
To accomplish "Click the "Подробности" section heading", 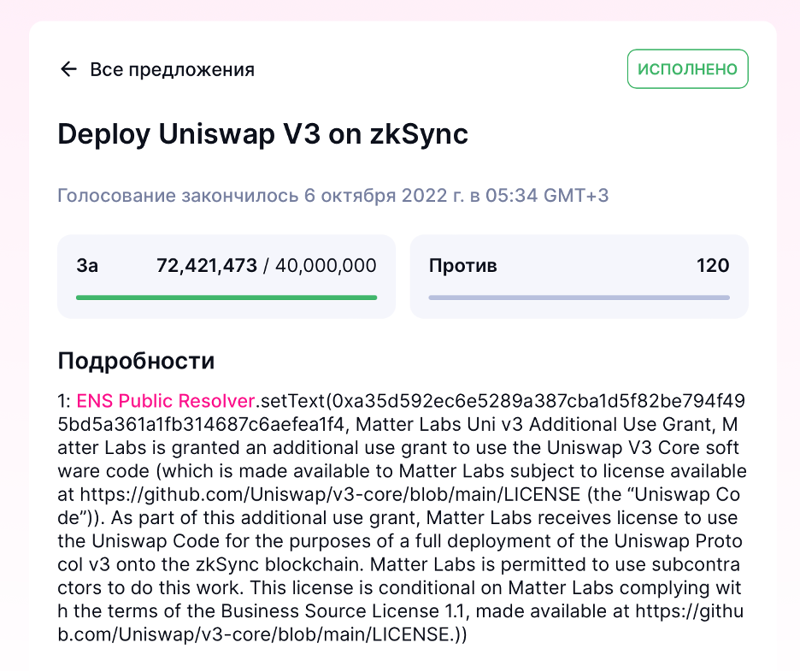I will pyautogui.click(x=136, y=361).
